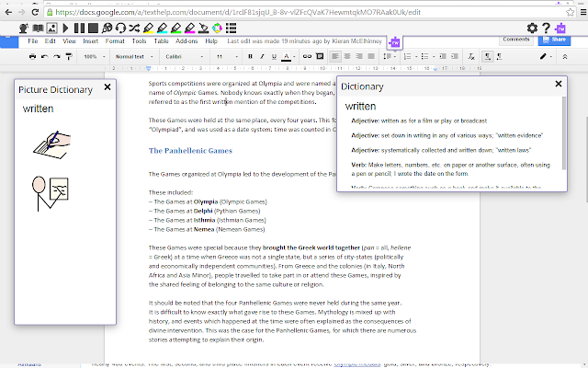Open the pencil editing mode dropdown
This screenshot has width=588, height=368.
pos(546,57)
